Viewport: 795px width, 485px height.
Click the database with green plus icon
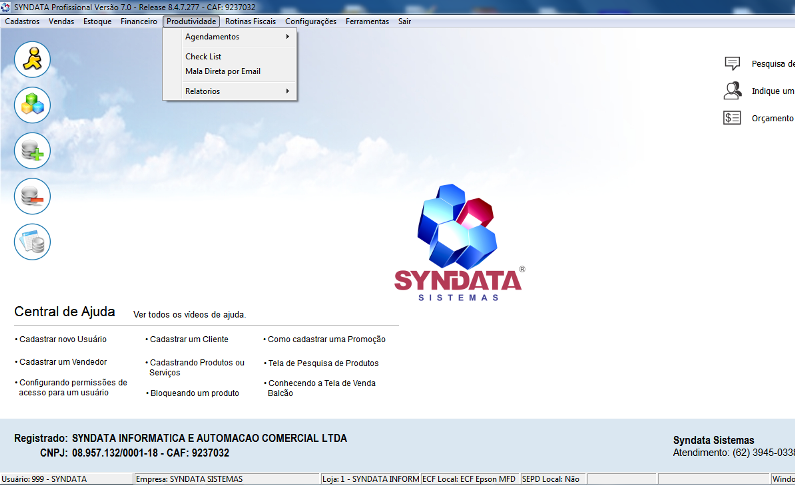tap(32, 150)
